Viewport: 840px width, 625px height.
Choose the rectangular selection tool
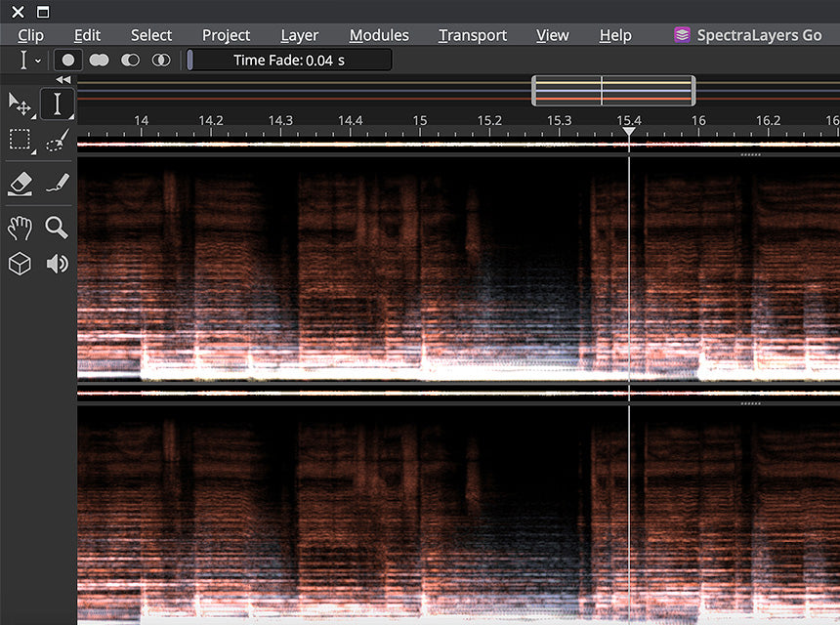[x=21, y=141]
